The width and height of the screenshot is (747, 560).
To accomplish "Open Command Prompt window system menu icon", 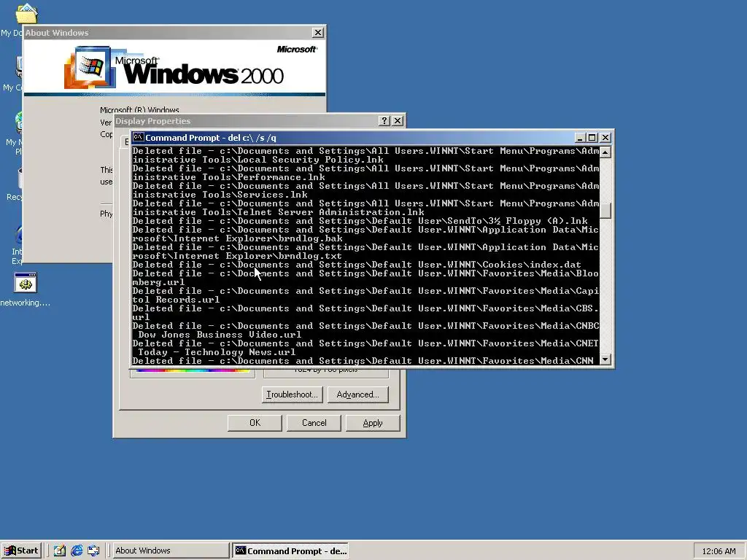I will click(x=138, y=137).
